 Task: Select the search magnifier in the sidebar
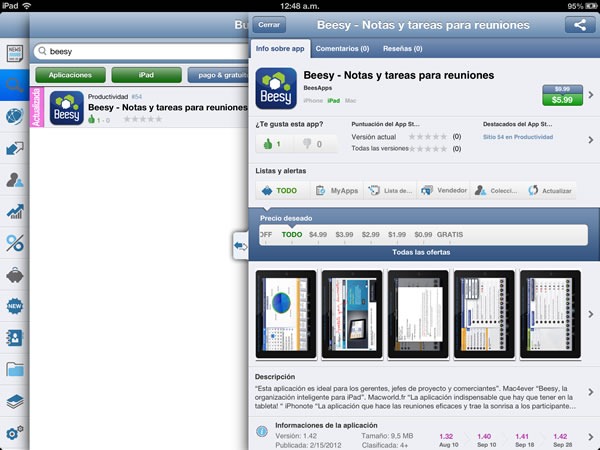tap(15, 85)
